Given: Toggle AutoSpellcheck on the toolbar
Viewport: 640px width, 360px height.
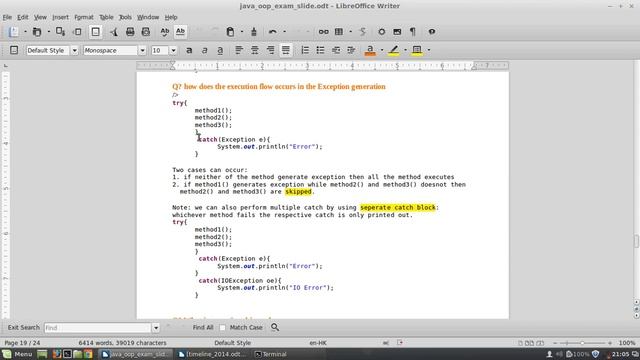Looking at the screenshot, I should (x=180, y=32).
